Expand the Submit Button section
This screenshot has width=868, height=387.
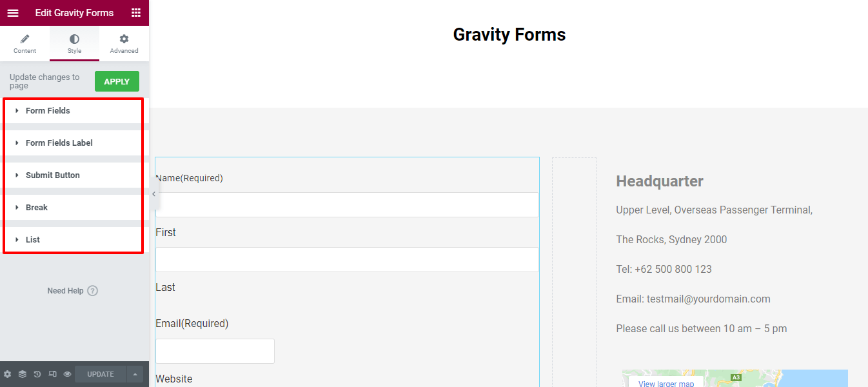pyautogui.click(x=73, y=175)
